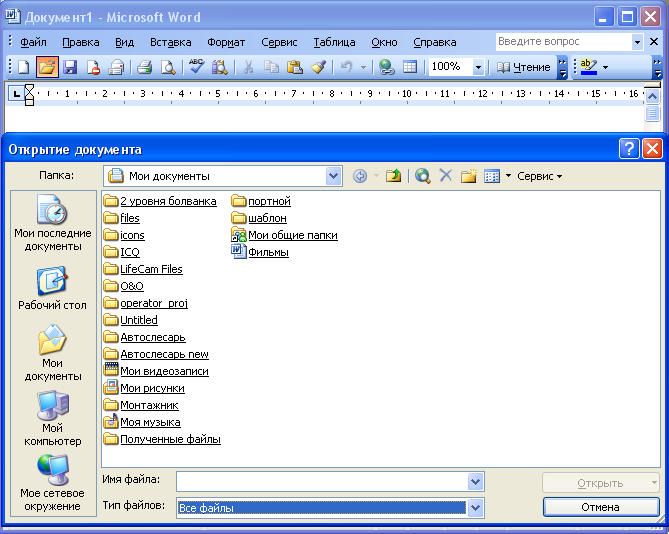Select the 'Полученные файлы' folder
Image resolution: width=669 pixels, height=534 pixels.
click(162, 439)
